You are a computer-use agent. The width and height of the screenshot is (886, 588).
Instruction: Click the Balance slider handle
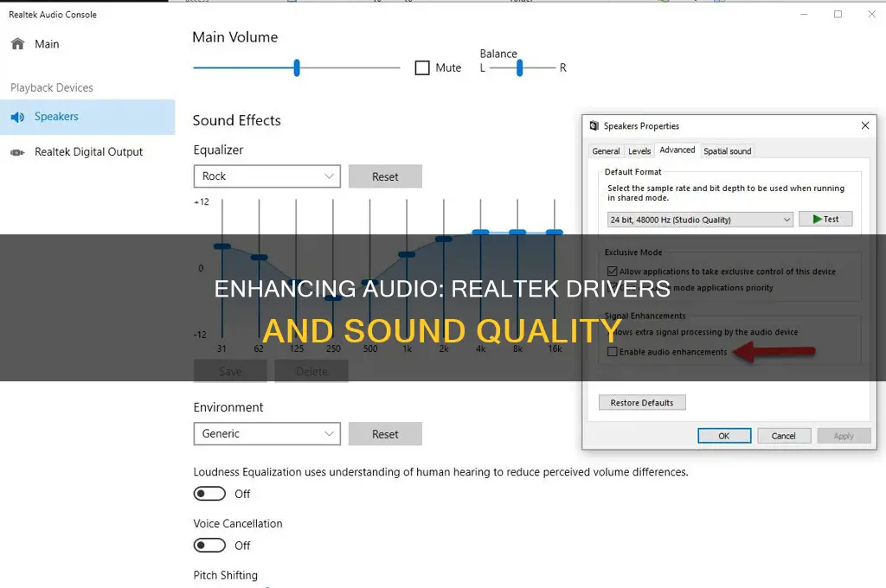pos(519,67)
